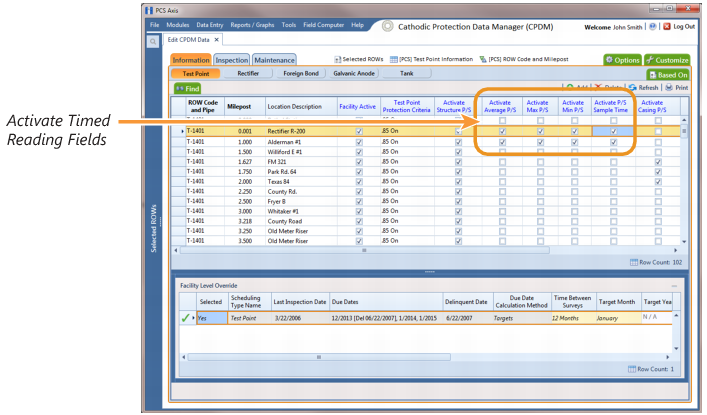
Task: Select the Tank facility button
Action: (407, 74)
